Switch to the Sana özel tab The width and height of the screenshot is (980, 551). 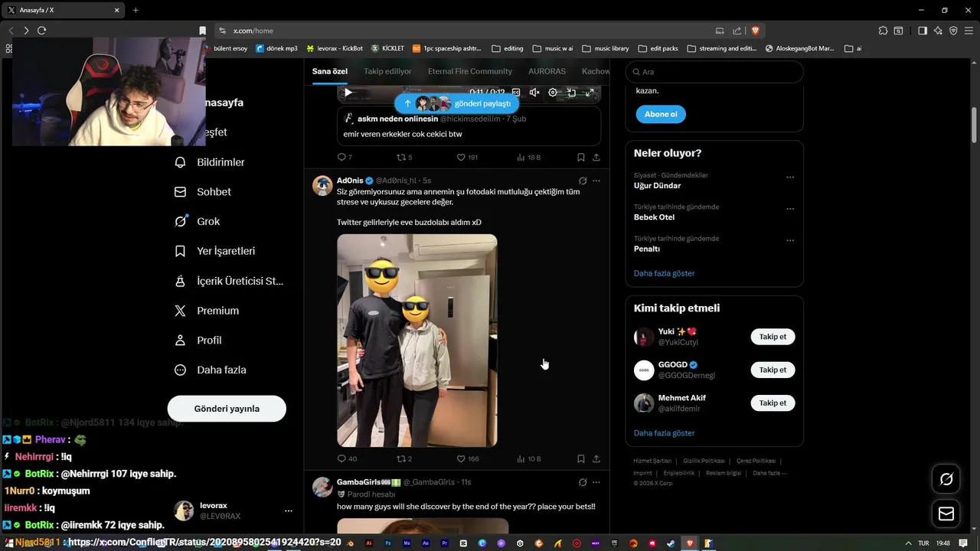pos(330,71)
